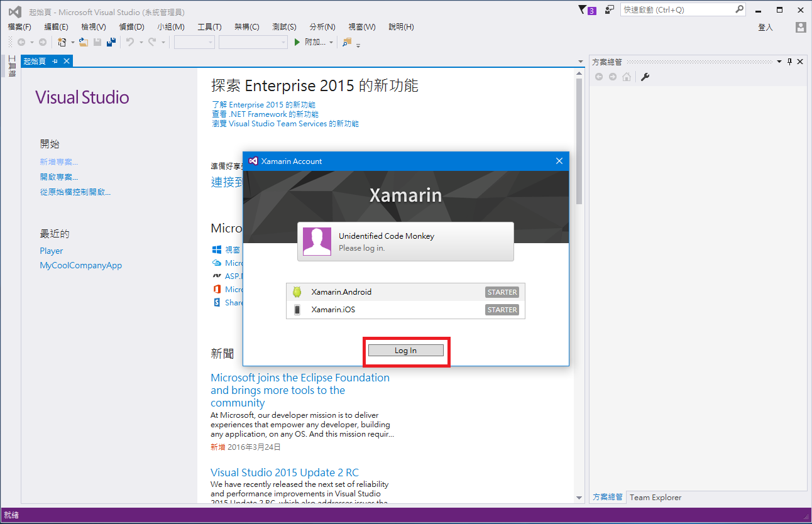The width and height of the screenshot is (812, 524).
Task: Select the 方案總管 bottom tab
Action: click(607, 497)
